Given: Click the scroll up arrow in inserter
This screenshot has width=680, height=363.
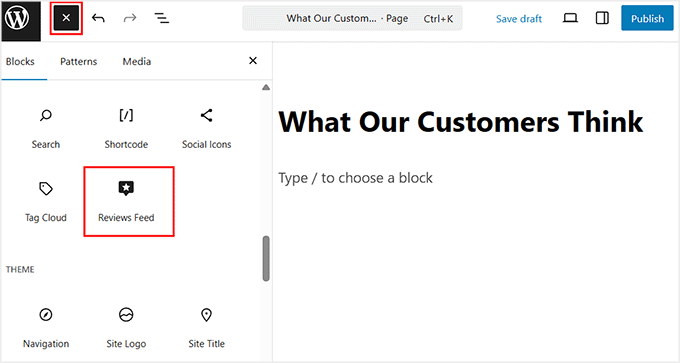Looking at the screenshot, I should coord(266,87).
